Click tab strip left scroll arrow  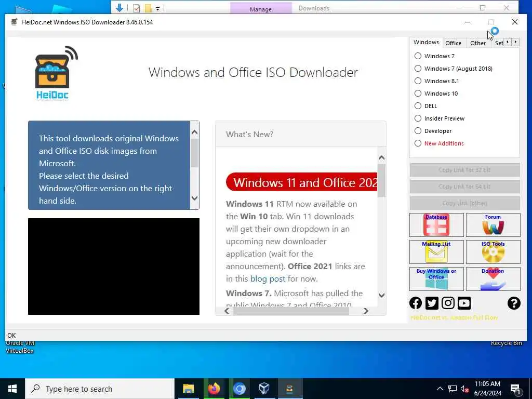[x=507, y=42]
